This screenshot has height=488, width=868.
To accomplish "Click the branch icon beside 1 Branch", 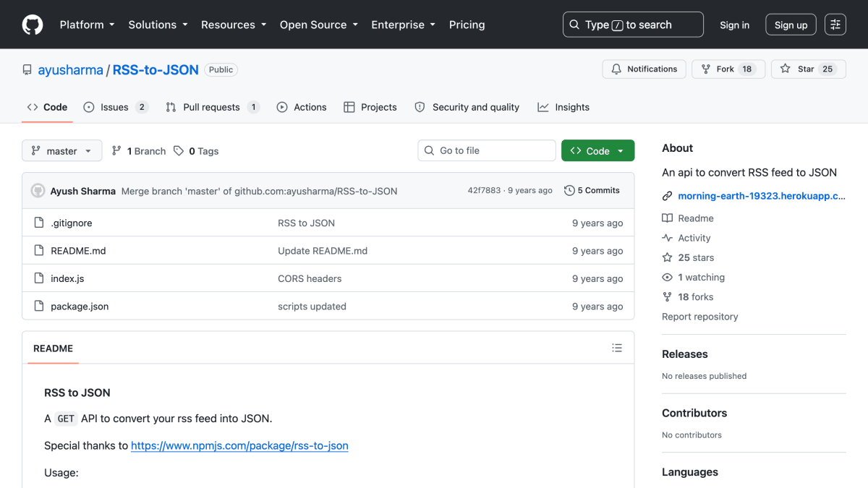I will coord(116,151).
